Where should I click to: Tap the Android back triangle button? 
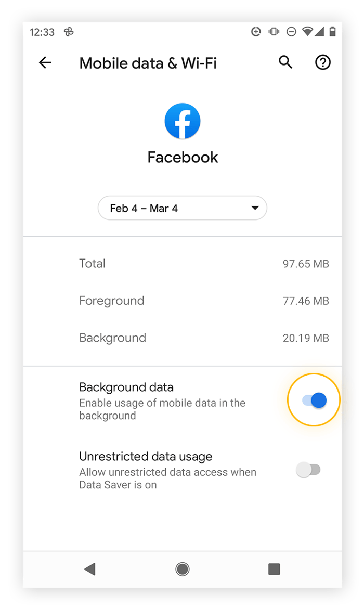[x=90, y=569]
